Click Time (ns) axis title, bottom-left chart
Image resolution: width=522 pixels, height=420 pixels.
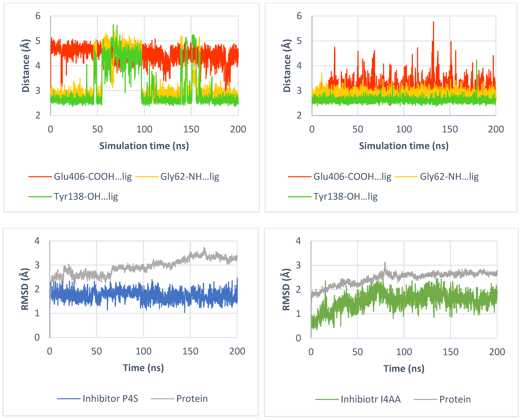143,368
